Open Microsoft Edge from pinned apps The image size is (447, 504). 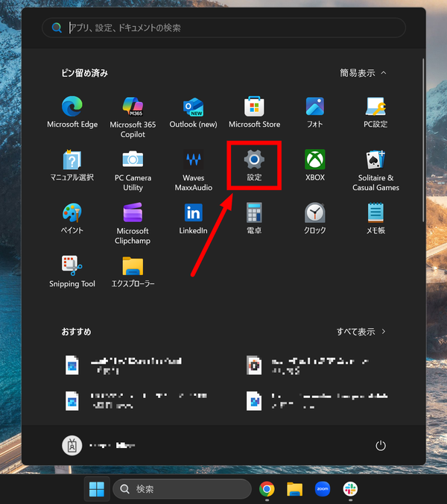pos(72,112)
